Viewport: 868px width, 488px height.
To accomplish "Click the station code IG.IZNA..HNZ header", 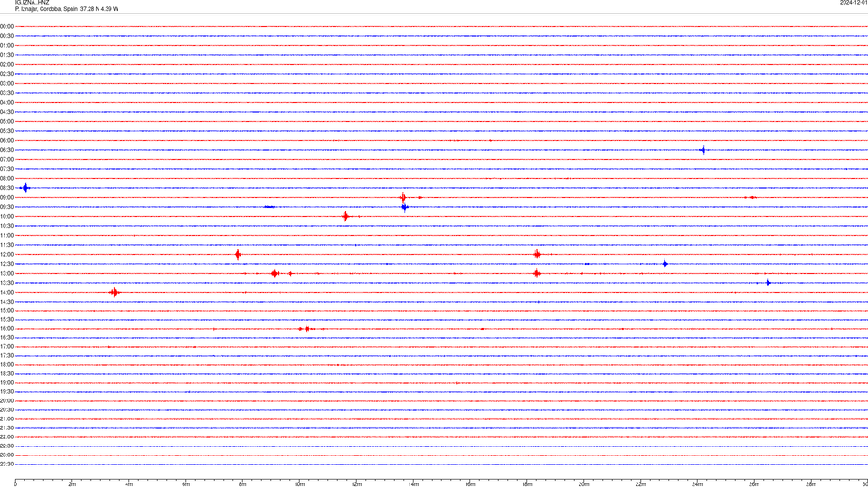I will click(33, 3).
